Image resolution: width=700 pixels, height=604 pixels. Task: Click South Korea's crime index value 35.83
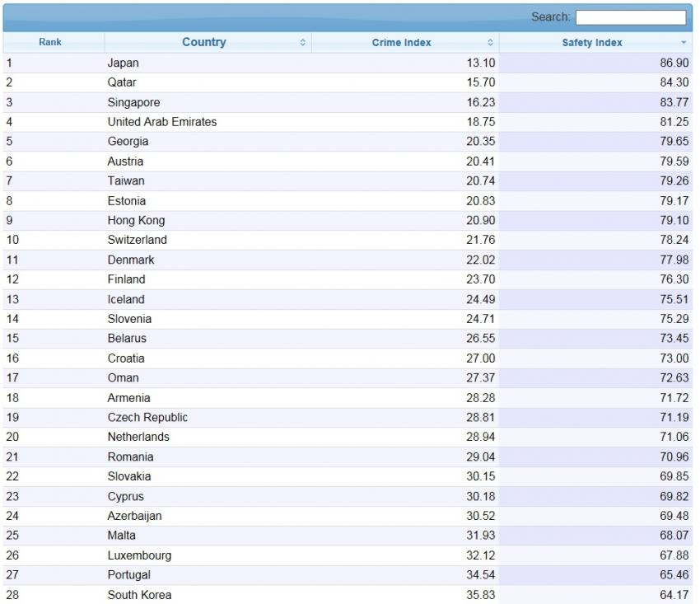(481, 595)
